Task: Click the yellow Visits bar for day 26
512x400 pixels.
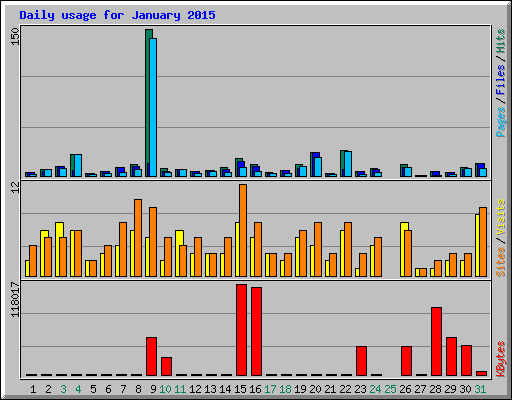Action: point(403,249)
